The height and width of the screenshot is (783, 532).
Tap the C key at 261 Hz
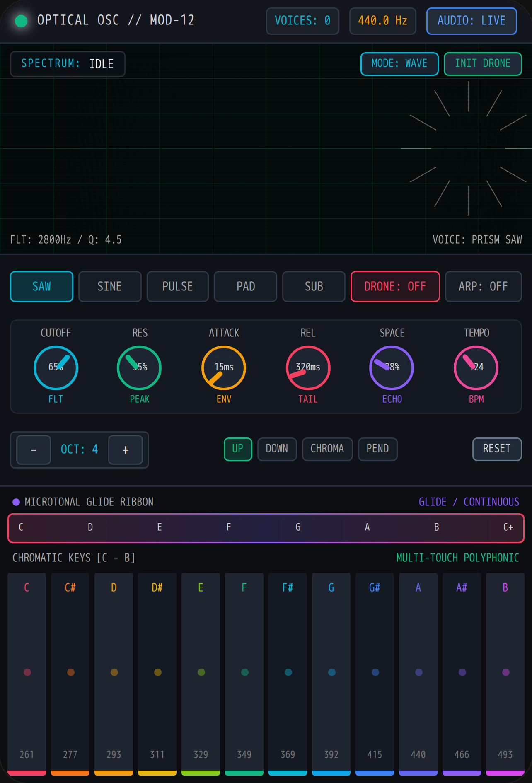27,674
